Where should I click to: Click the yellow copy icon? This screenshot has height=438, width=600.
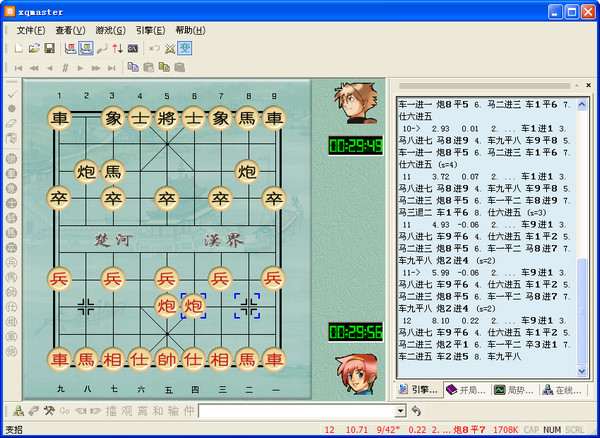164,67
